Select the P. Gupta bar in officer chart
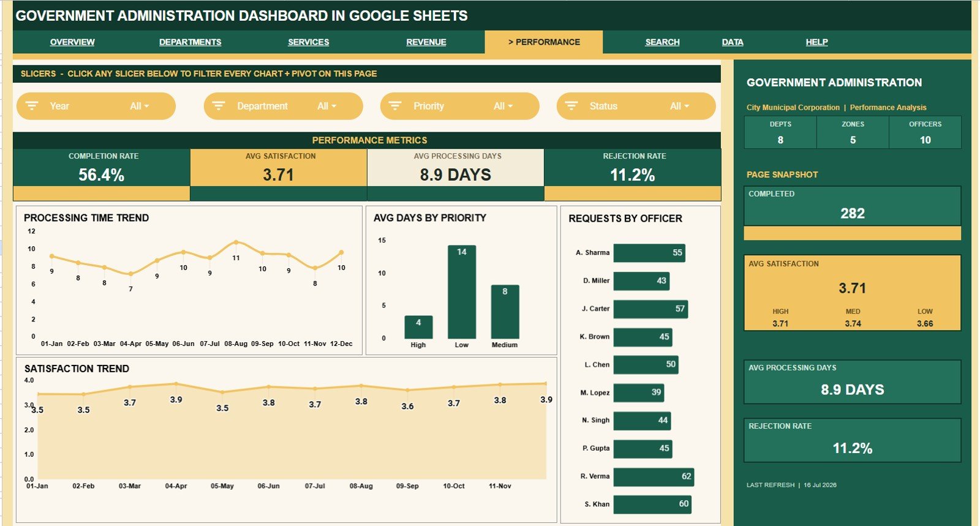Viewport: 980px width, 526px height. tap(643, 449)
